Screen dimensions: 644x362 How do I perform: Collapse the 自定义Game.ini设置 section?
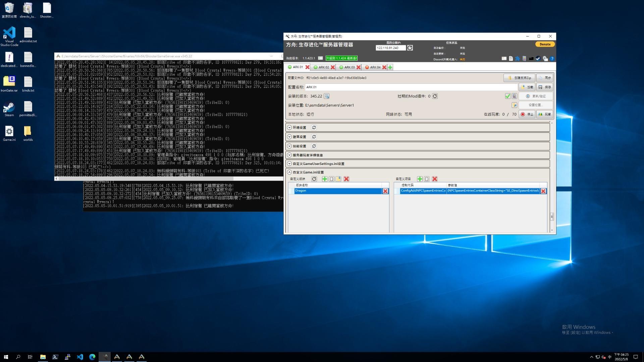click(x=289, y=172)
